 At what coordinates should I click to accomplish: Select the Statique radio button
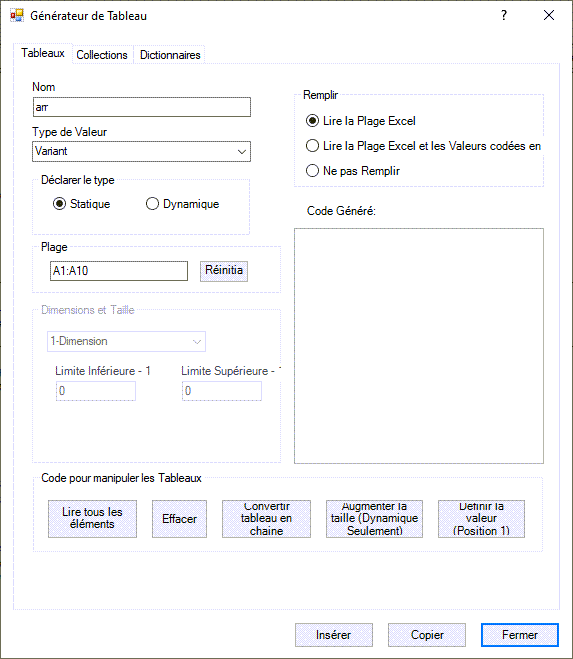coord(59,204)
